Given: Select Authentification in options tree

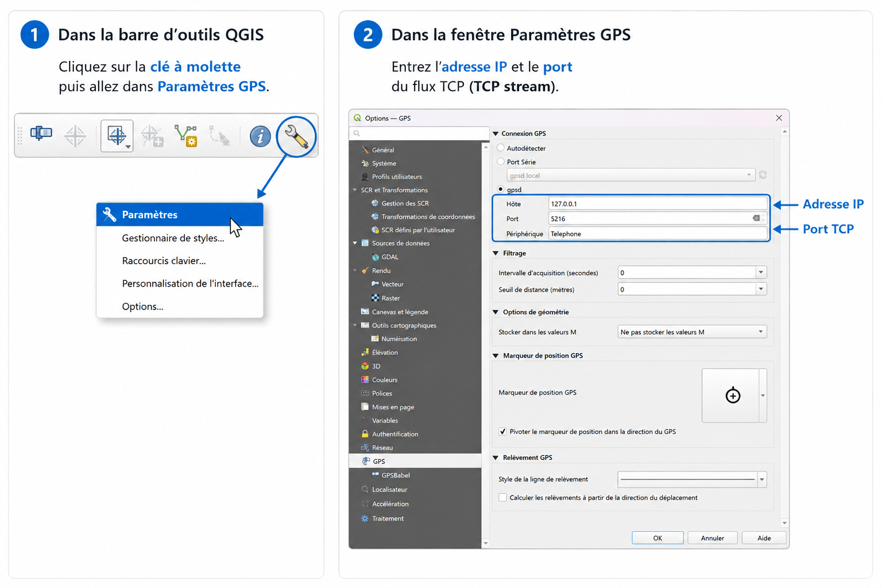Looking at the screenshot, I should point(394,434).
